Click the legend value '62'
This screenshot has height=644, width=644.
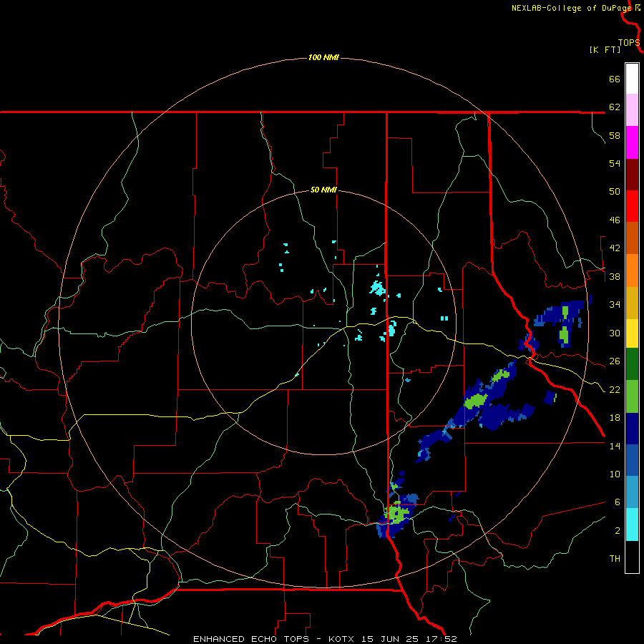tap(615, 107)
